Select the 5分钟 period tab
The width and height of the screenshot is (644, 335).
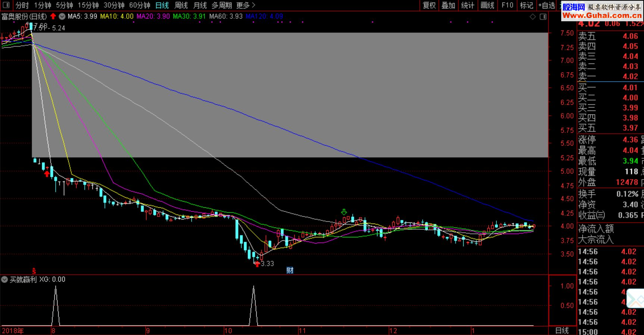(x=65, y=5)
